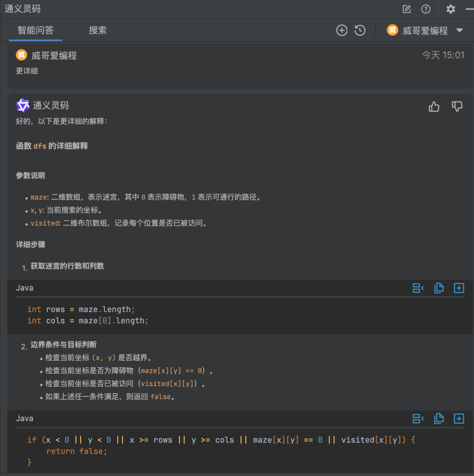This screenshot has width=474, height=476.
Task: Copy the rows and cols Java code block
Action: [x=438, y=288]
